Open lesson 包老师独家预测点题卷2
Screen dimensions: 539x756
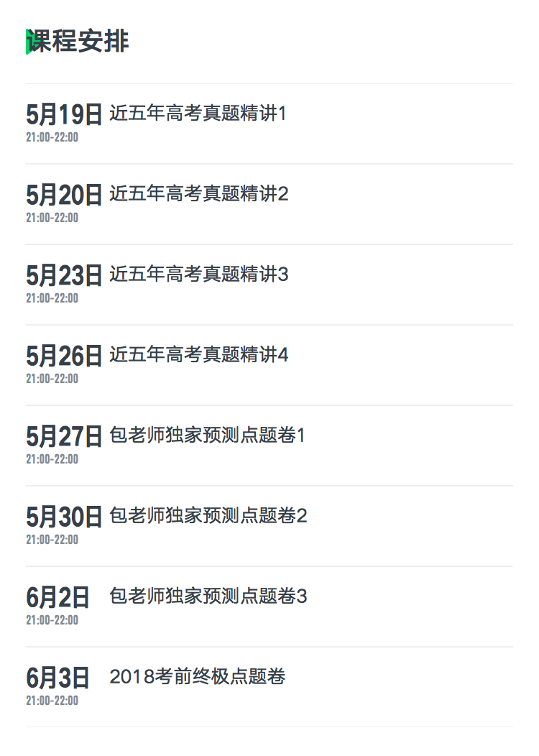208,516
